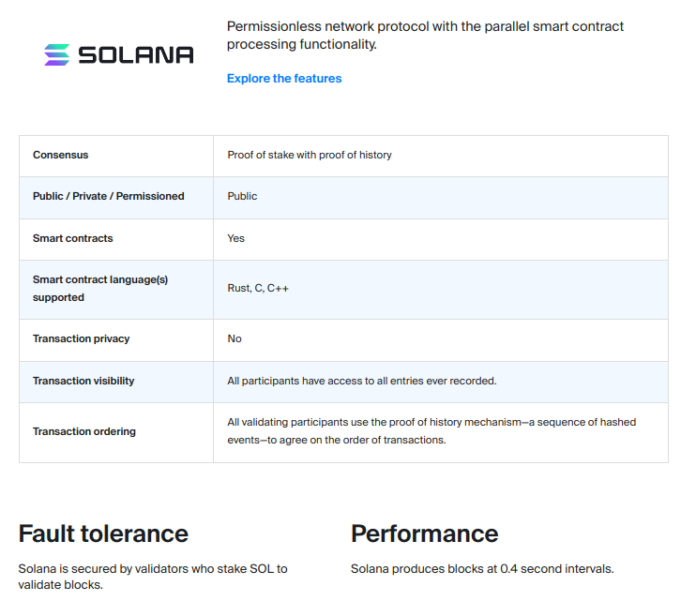
Task: Click the Performance heading
Action: tap(424, 533)
